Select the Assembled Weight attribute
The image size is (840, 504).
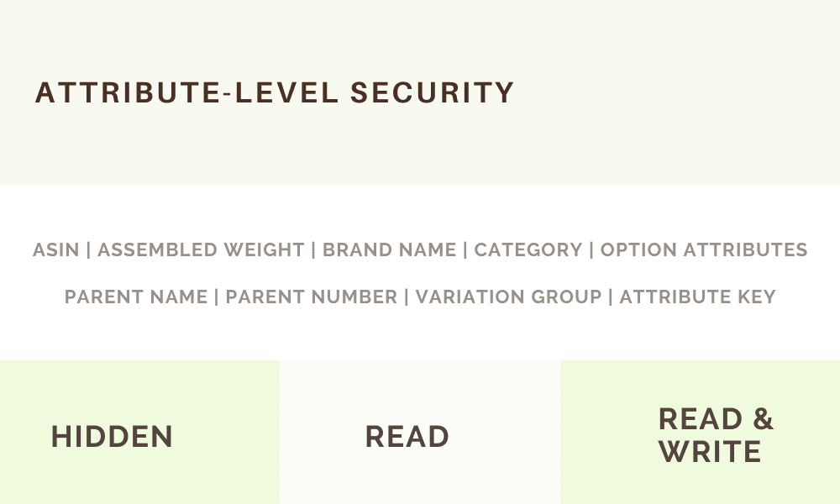coord(201,250)
